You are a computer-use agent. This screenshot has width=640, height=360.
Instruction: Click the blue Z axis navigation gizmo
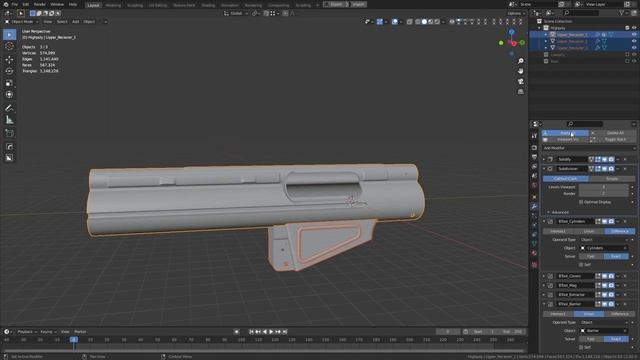tap(511, 32)
